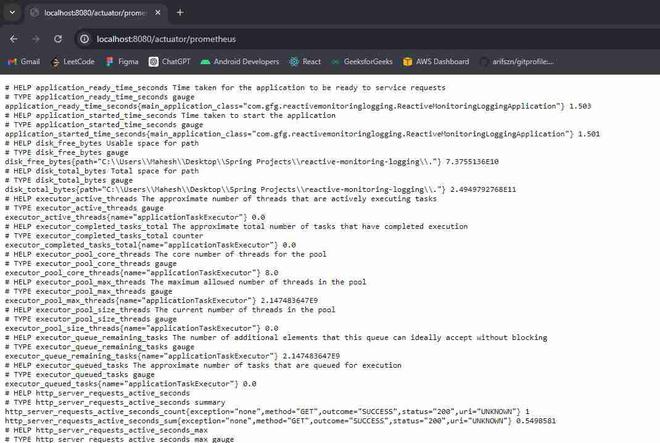Open the Gmail bookmark
Screen dimensions: 660x443
pos(24,61)
